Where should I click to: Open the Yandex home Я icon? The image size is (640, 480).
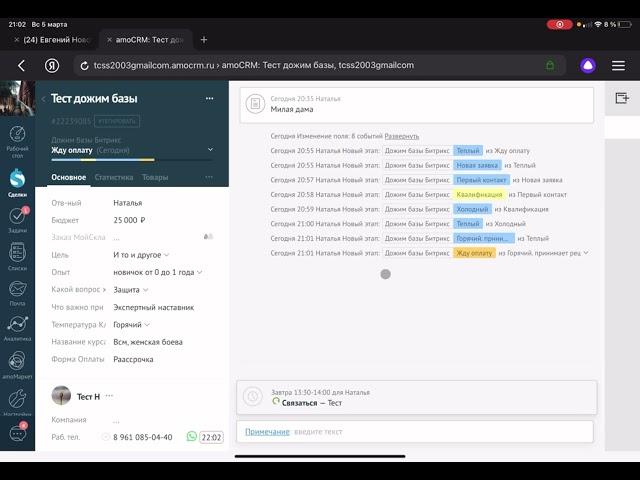point(52,65)
